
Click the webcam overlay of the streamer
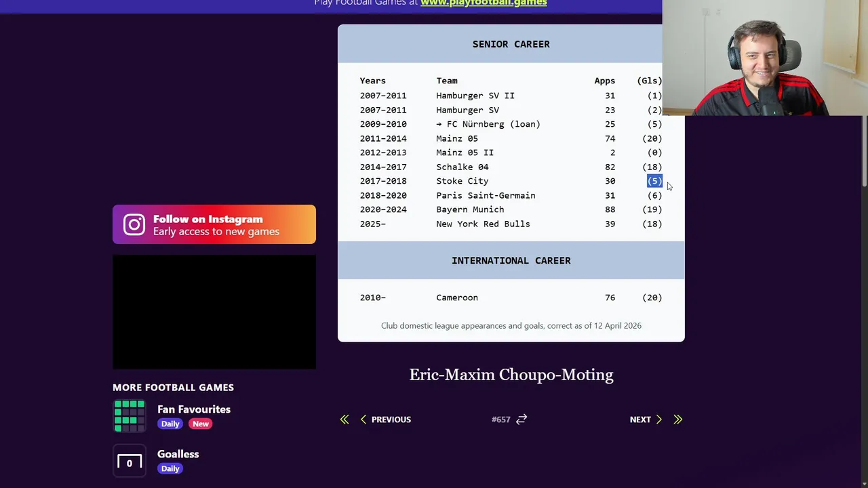click(x=765, y=58)
